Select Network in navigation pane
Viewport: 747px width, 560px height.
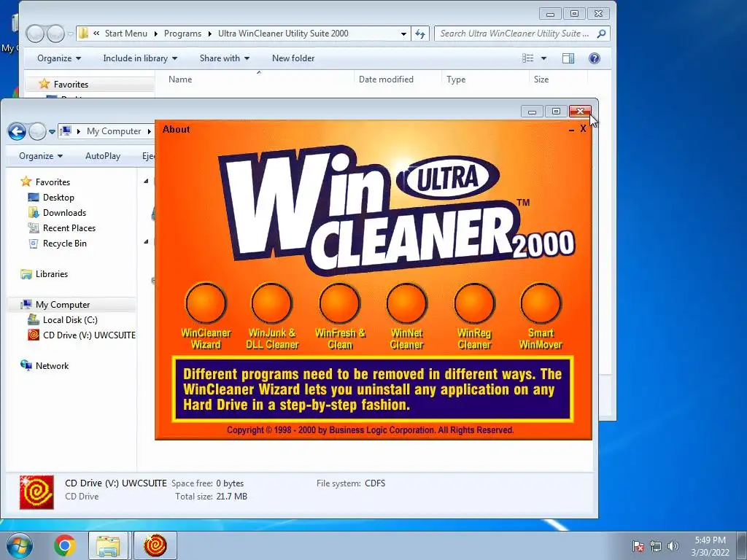(x=52, y=366)
